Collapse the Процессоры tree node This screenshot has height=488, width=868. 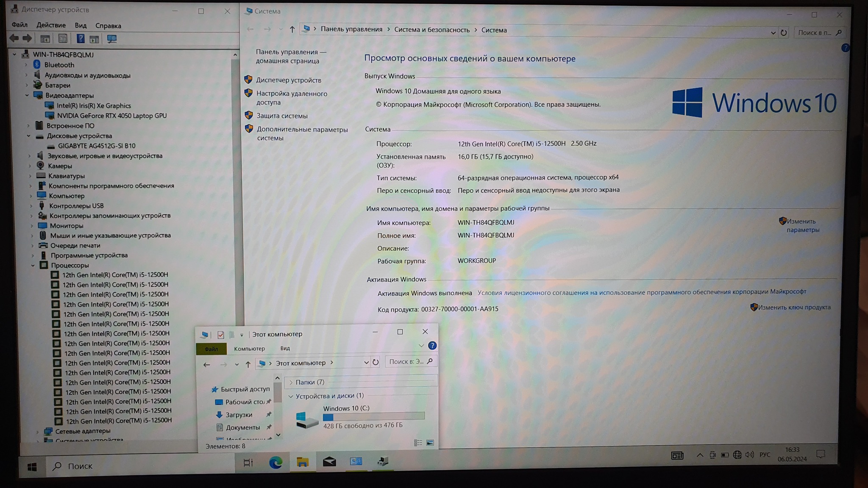tap(33, 265)
